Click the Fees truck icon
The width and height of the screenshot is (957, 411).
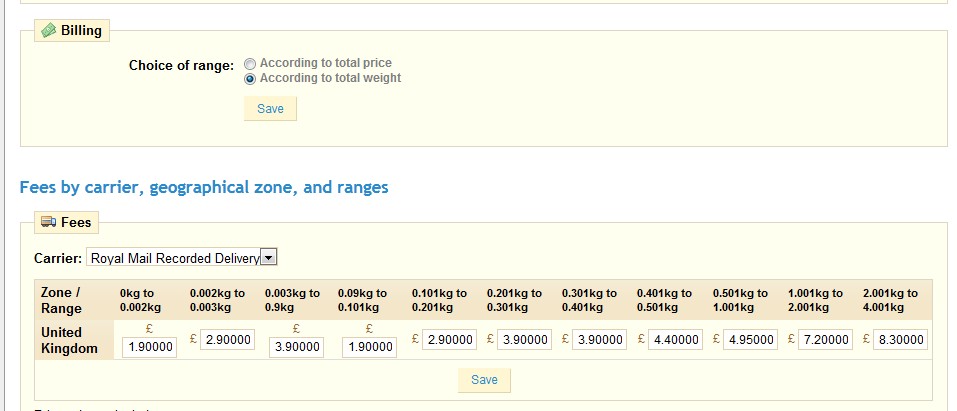coord(48,223)
